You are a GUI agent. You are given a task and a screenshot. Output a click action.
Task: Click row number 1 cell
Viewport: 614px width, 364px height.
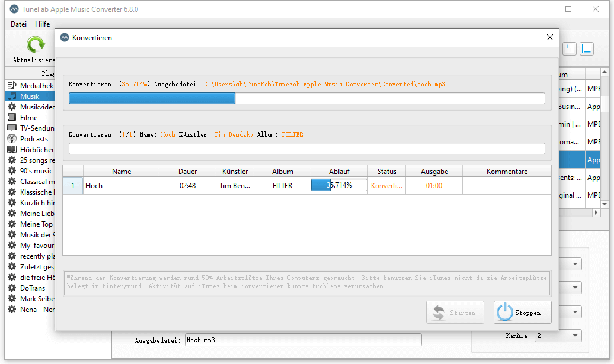pyautogui.click(x=73, y=186)
